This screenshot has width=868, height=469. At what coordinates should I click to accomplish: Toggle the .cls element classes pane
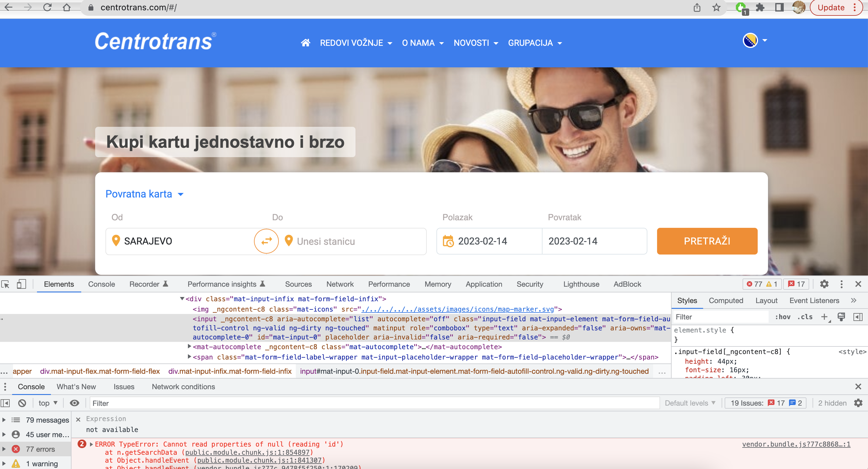coord(805,317)
